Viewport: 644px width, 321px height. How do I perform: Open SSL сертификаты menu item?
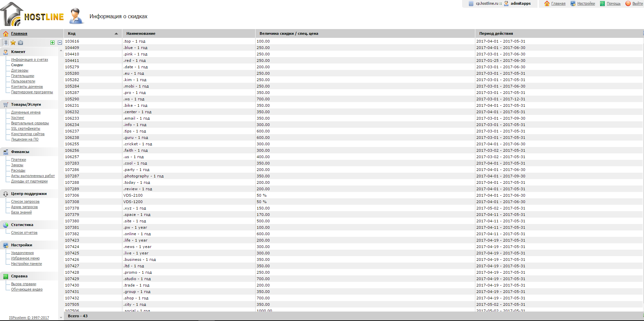pyautogui.click(x=26, y=128)
